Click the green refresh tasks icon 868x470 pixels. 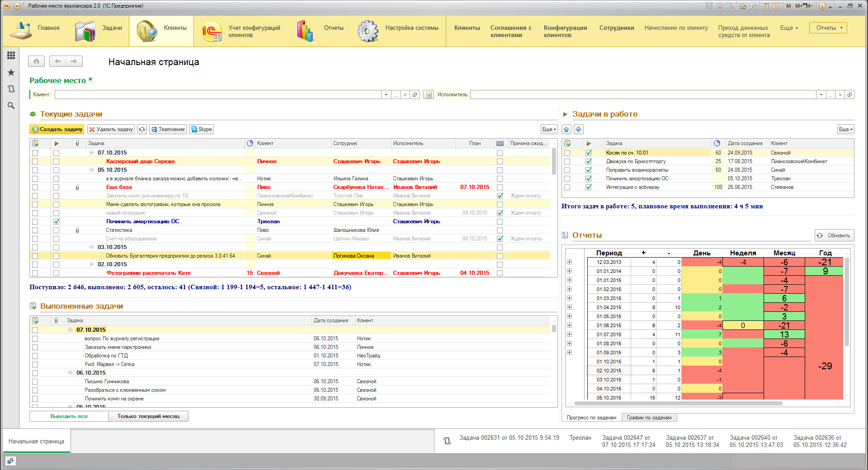coord(142,129)
